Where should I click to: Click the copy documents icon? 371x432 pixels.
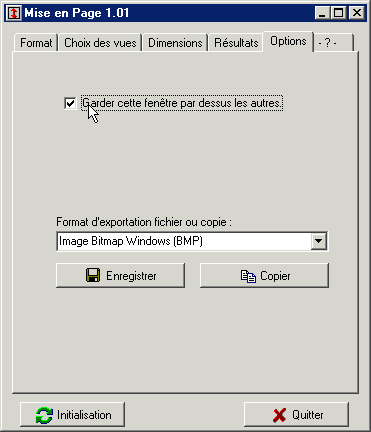point(248,276)
